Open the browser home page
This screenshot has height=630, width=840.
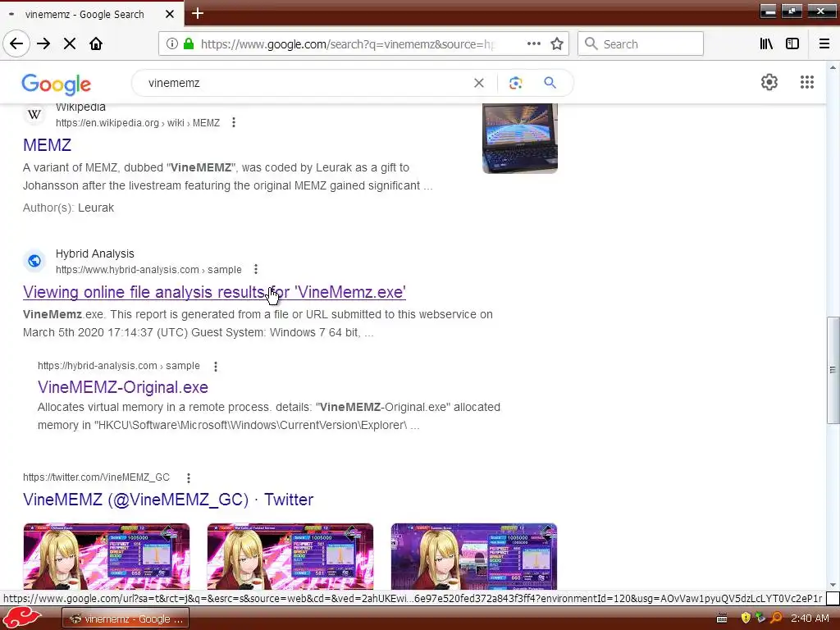(96, 44)
